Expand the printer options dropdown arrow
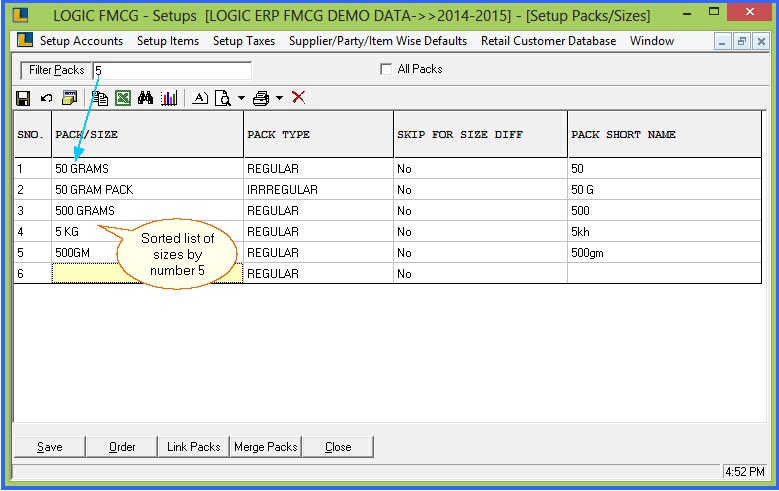 tap(280, 98)
